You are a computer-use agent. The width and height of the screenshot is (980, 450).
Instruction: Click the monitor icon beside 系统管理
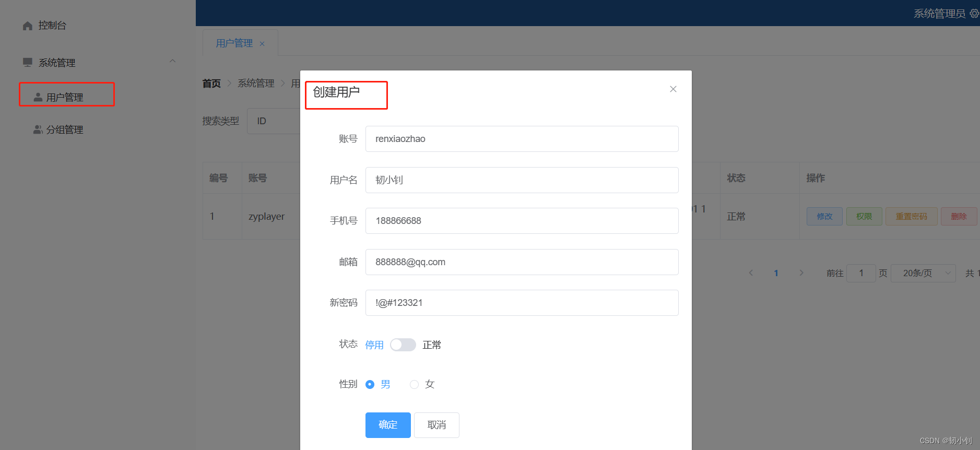coord(28,63)
